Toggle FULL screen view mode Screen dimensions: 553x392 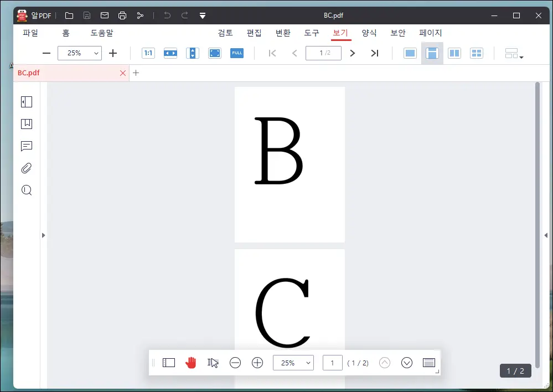(x=237, y=53)
